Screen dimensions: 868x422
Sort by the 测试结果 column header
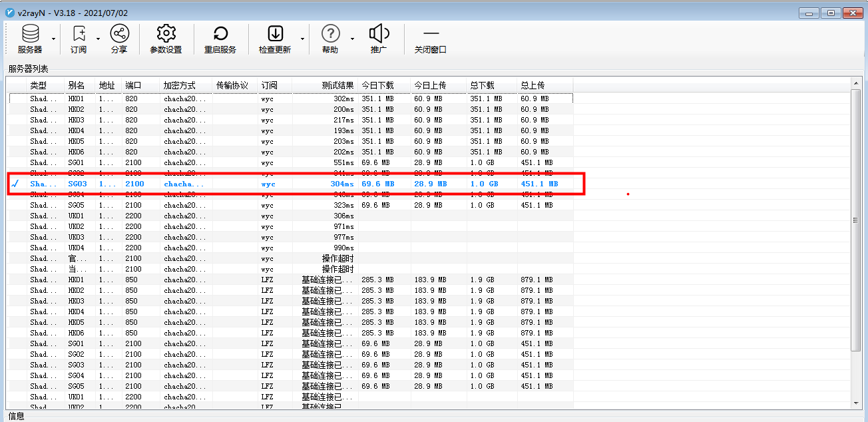337,85
